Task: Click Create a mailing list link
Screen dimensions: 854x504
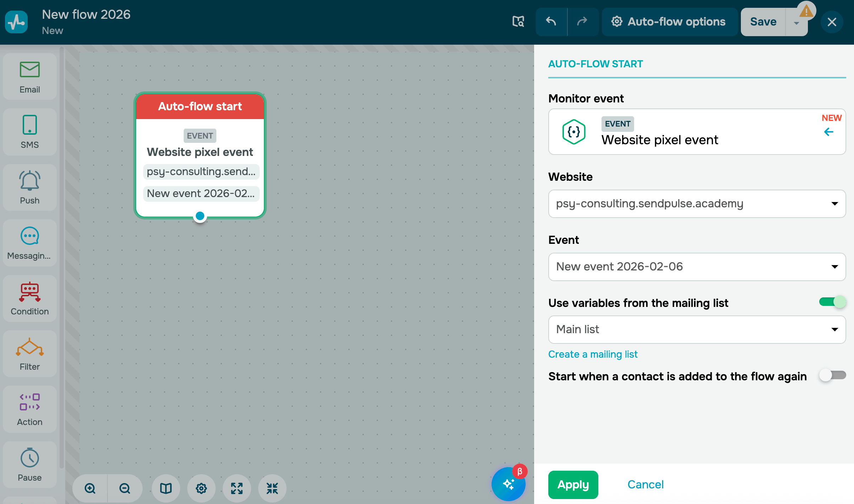Action: [x=593, y=354]
